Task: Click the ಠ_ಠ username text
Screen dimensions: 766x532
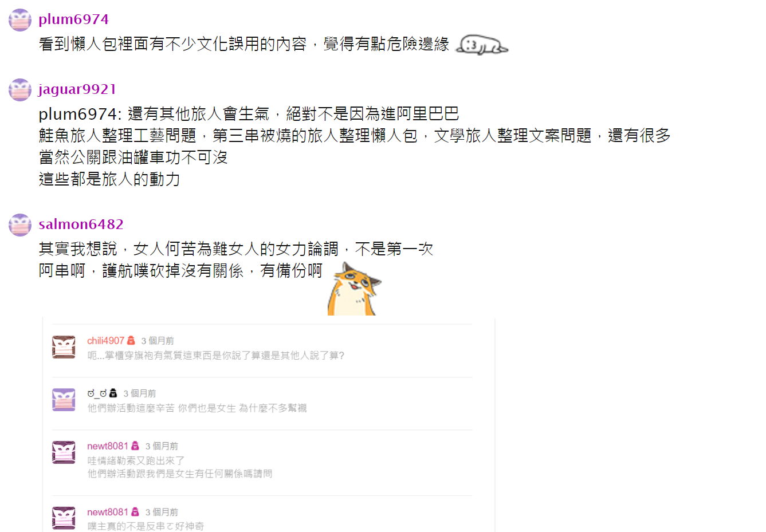Action: 97,393
